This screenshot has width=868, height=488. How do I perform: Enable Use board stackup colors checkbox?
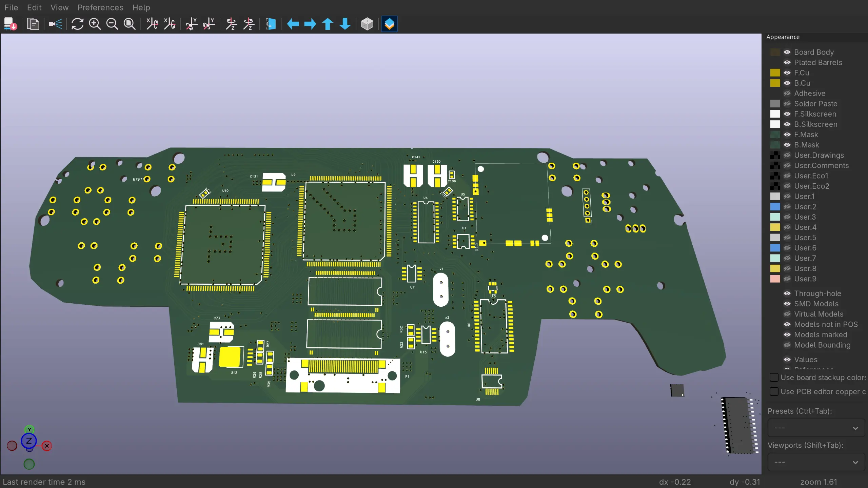pos(774,378)
